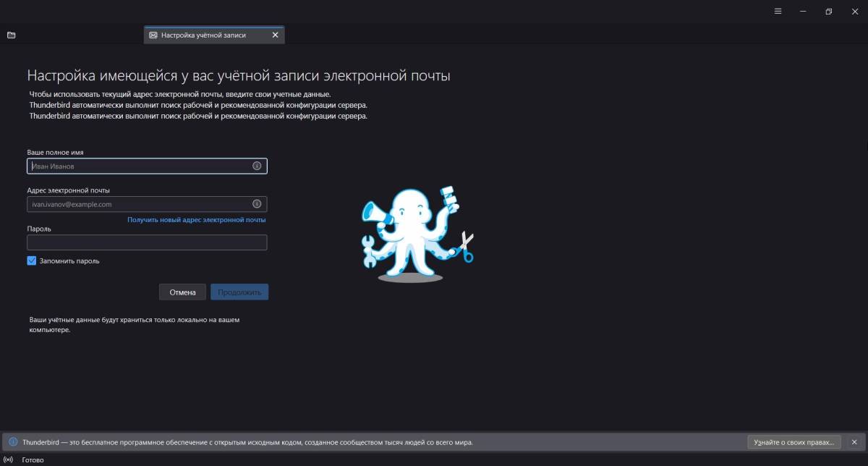Click the info icon in notification bar
The image size is (868, 466).
[13, 442]
